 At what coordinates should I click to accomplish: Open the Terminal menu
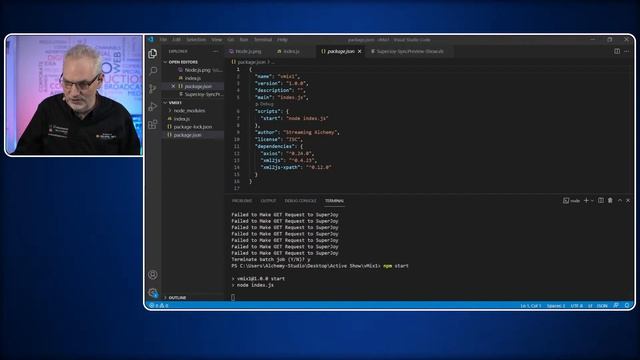(x=263, y=40)
